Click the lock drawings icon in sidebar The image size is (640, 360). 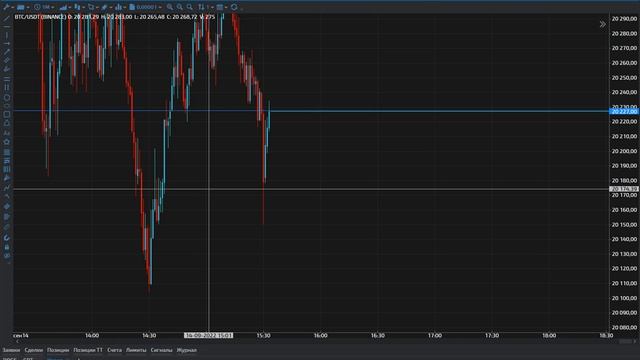click(x=7, y=247)
